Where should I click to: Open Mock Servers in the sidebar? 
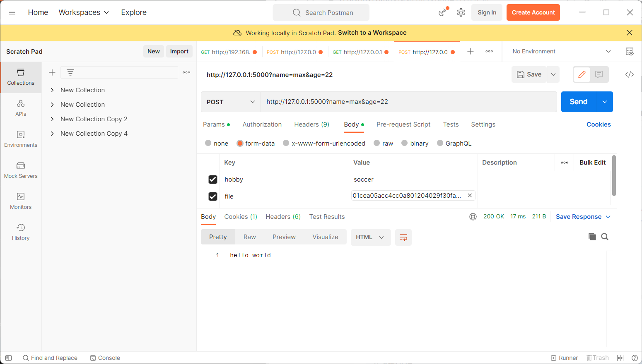tap(21, 170)
